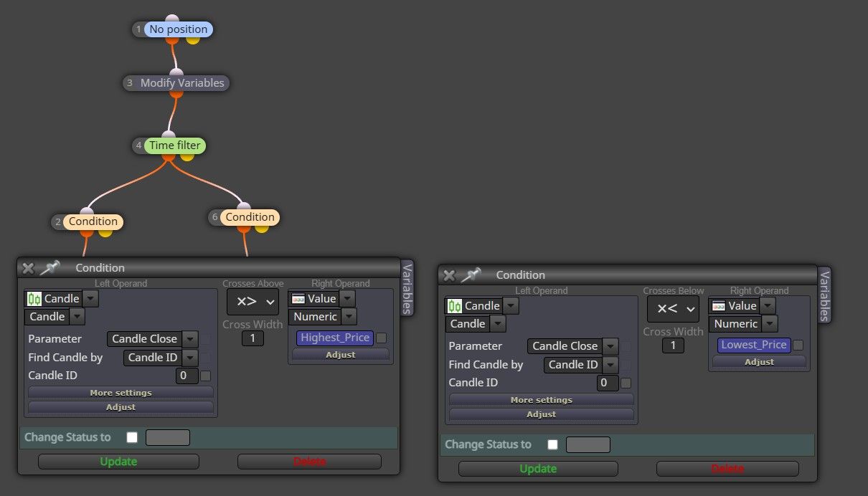Open Numeric dropdown in right panel's Right Operand

[x=769, y=324]
